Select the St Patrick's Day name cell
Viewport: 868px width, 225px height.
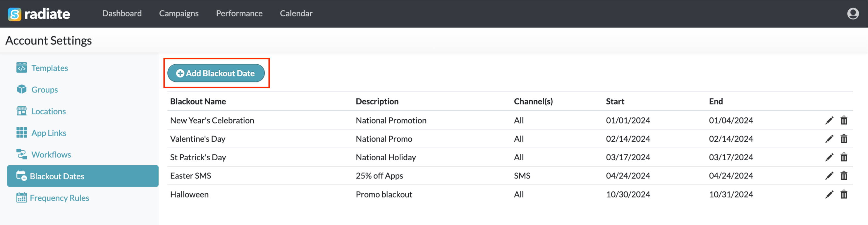[x=198, y=157]
